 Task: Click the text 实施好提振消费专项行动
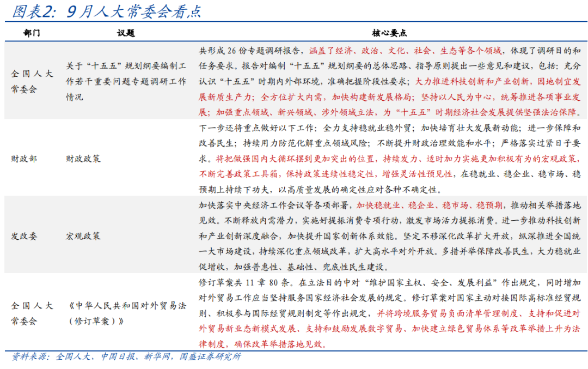(x=351, y=221)
